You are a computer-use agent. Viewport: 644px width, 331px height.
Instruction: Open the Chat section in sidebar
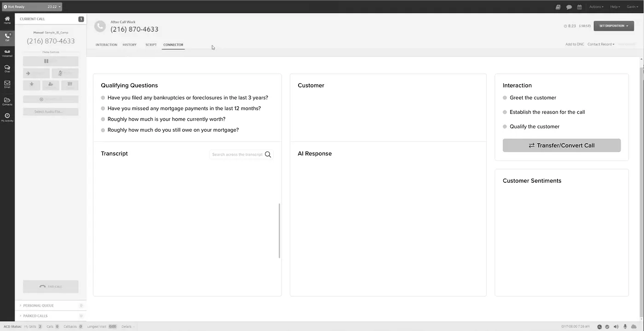tap(7, 69)
